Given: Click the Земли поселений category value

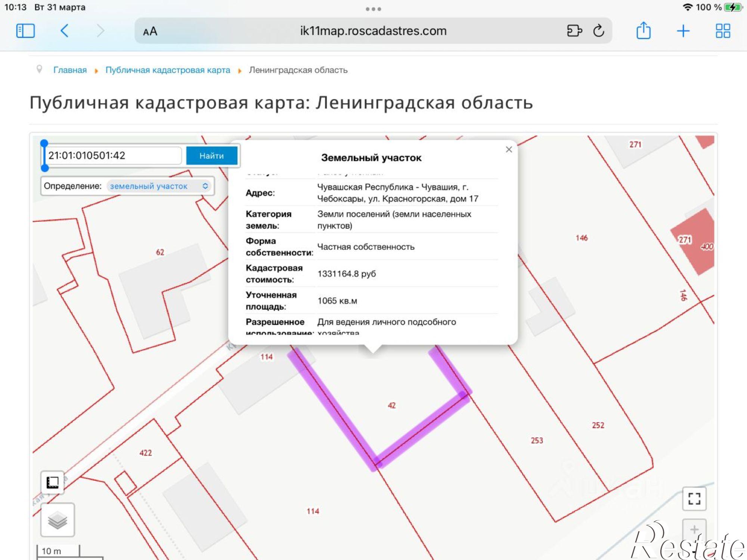Looking at the screenshot, I should 394,220.
